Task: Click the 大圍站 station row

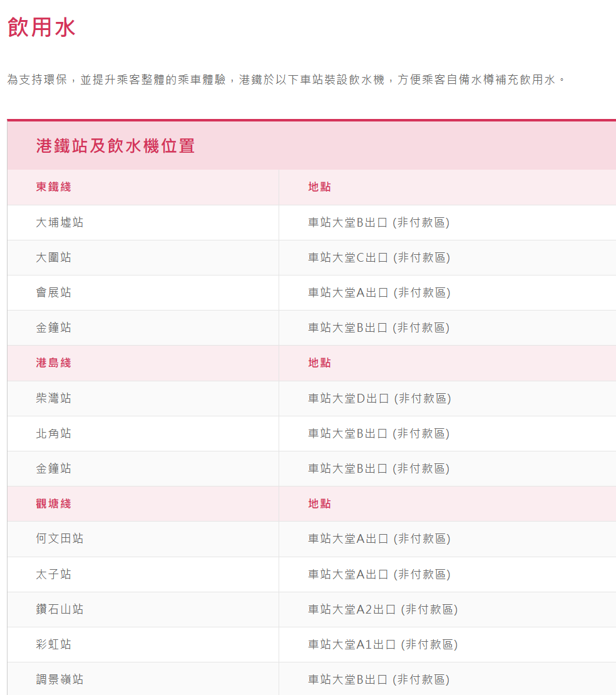Action: pos(54,257)
